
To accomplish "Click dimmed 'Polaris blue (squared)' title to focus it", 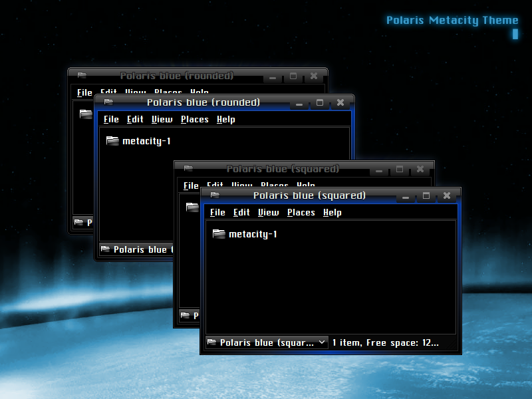I will (x=283, y=169).
